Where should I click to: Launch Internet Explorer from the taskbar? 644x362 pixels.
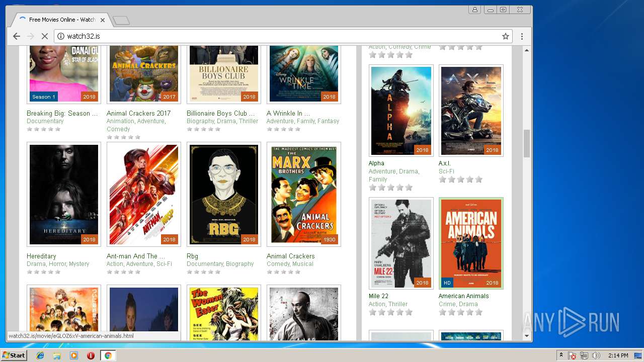(40, 355)
